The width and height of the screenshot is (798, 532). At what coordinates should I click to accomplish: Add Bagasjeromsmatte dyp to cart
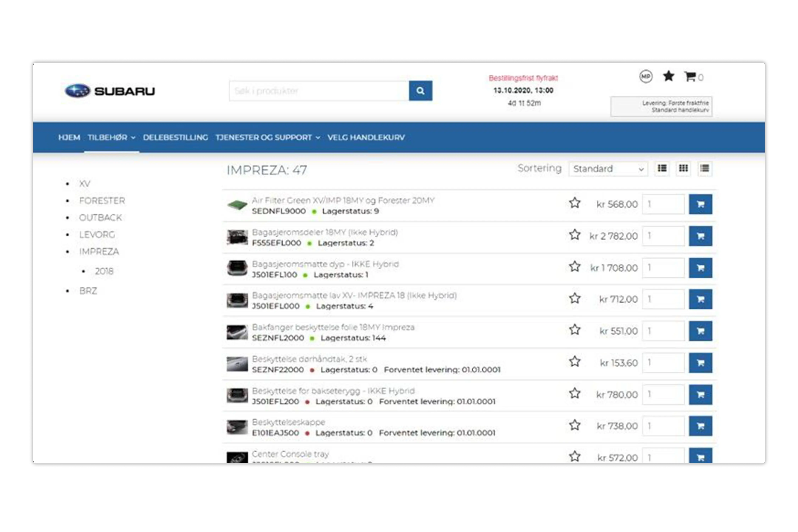[700, 268]
